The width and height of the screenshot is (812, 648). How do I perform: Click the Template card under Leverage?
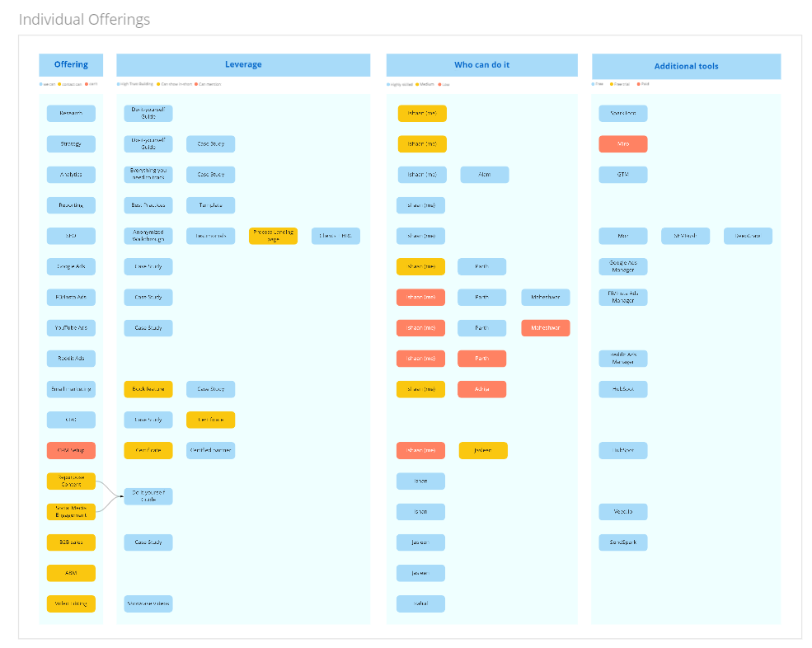tap(211, 205)
